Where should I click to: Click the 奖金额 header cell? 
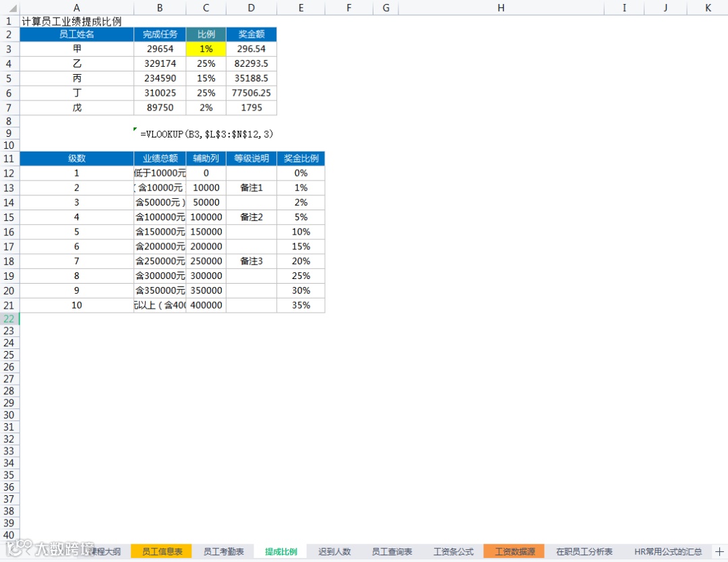click(251, 34)
